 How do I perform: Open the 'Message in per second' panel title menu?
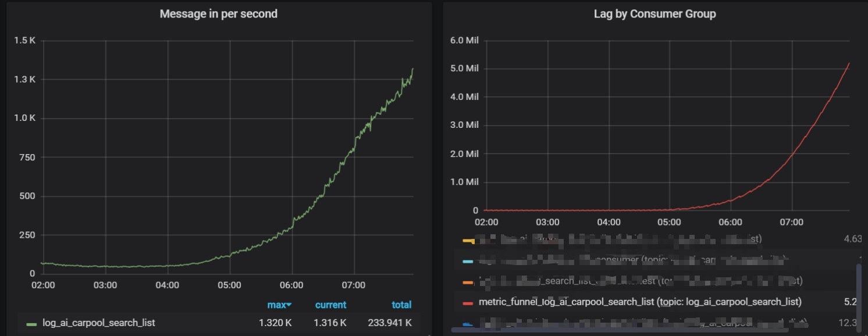pos(218,14)
